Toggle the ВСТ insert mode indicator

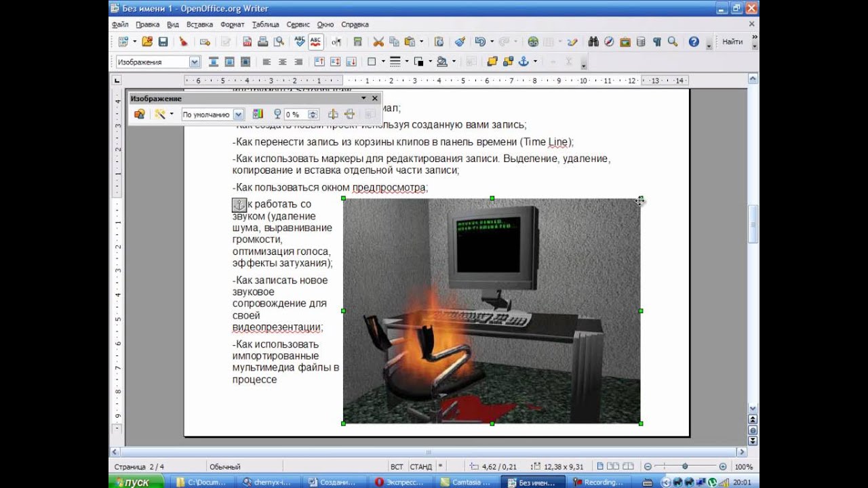pos(397,467)
